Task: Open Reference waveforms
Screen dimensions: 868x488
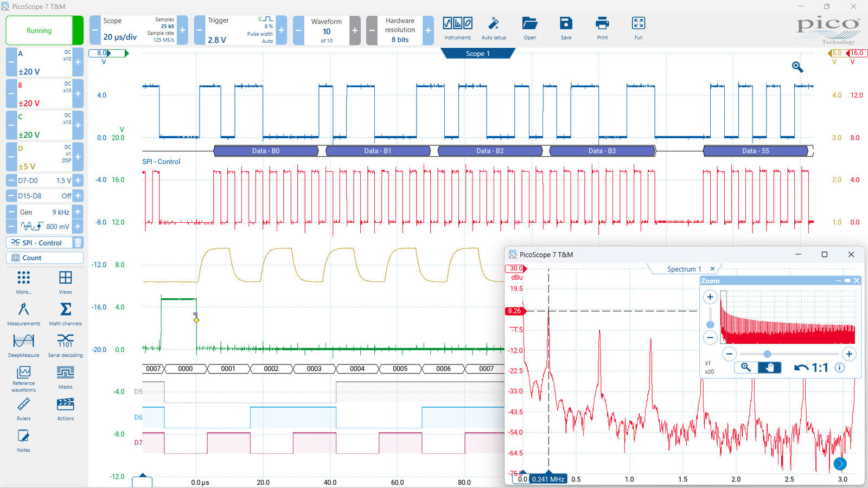Action: [x=23, y=378]
